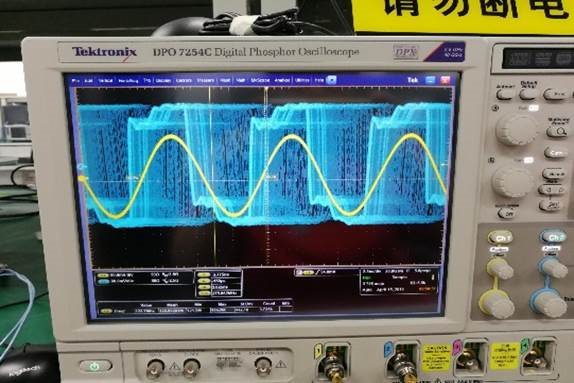This screenshot has width=574, height=383.
Task: Open the Cursors menu
Action: (x=184, y=80)
